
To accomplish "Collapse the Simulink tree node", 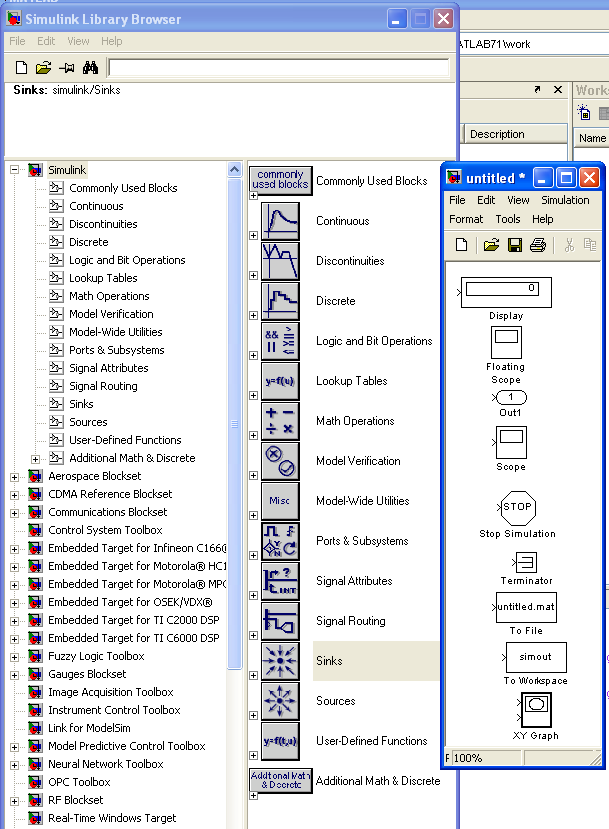I will (x=14, y=170).
